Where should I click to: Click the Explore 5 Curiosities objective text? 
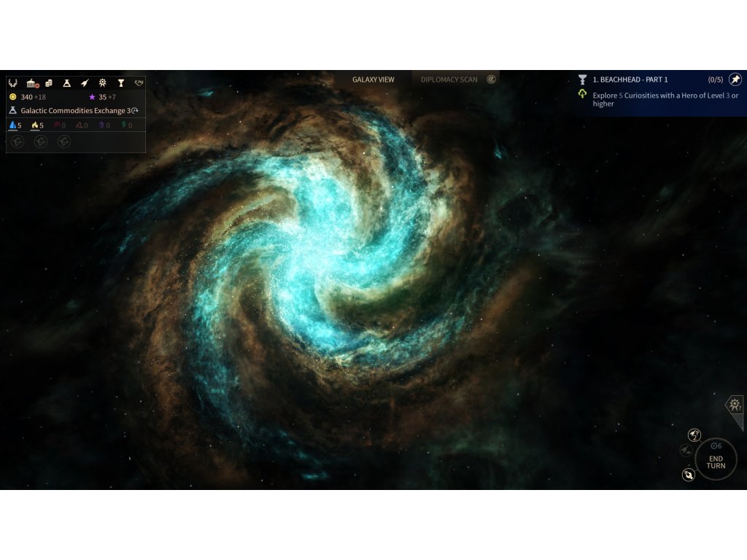[665, 99]
